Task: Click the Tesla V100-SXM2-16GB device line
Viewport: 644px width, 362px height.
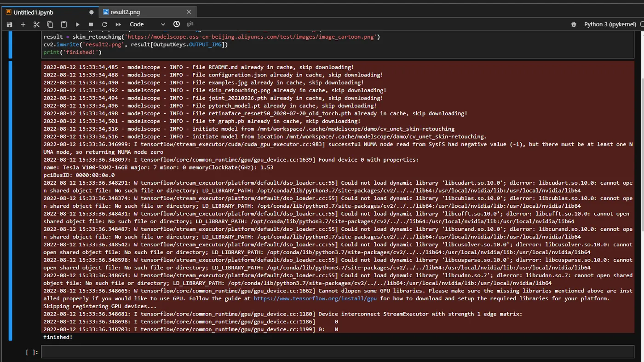Action: [x=158, y=167]
